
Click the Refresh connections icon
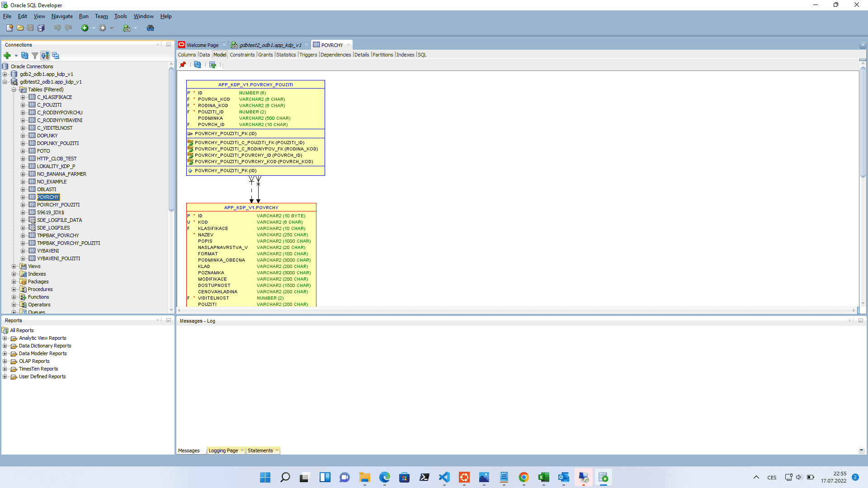[25, 56]
